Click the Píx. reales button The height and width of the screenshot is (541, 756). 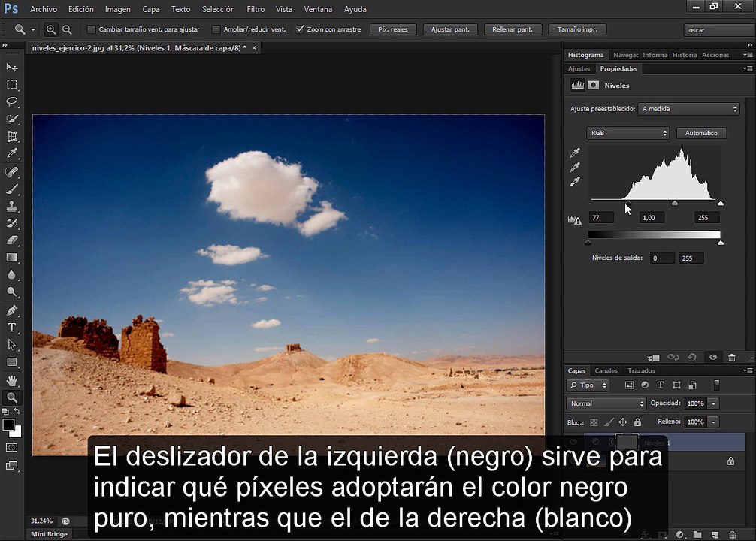tap(393, 29)
